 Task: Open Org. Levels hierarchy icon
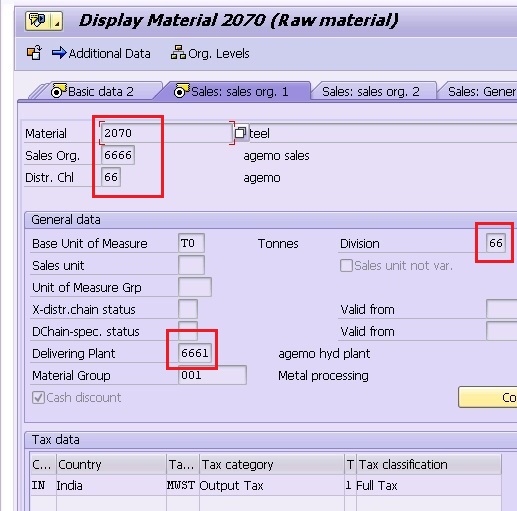point(178,53)
